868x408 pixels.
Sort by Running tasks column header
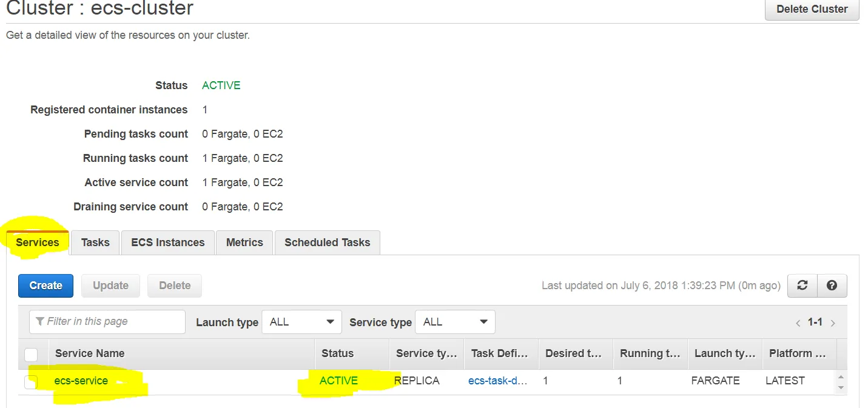coord(650,353)
